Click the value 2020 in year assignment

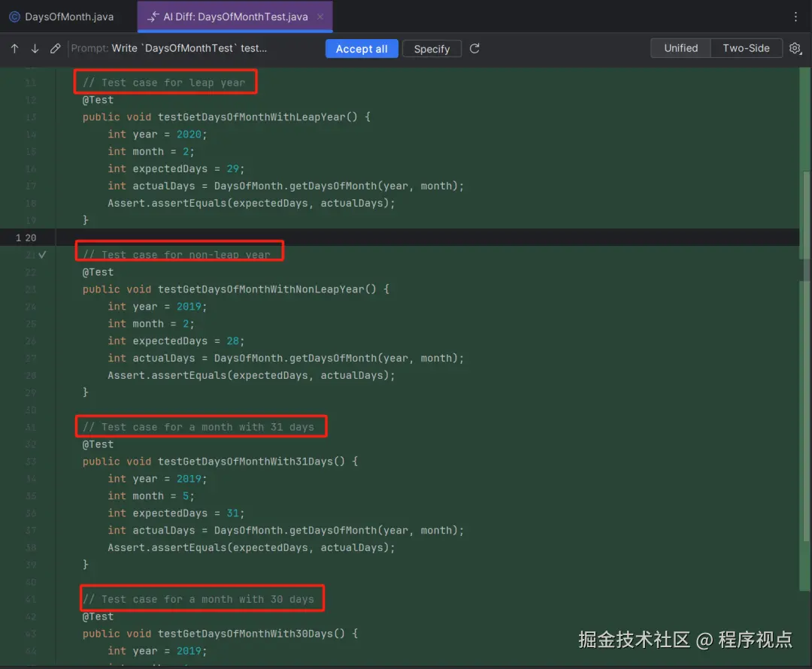[189, 134]
